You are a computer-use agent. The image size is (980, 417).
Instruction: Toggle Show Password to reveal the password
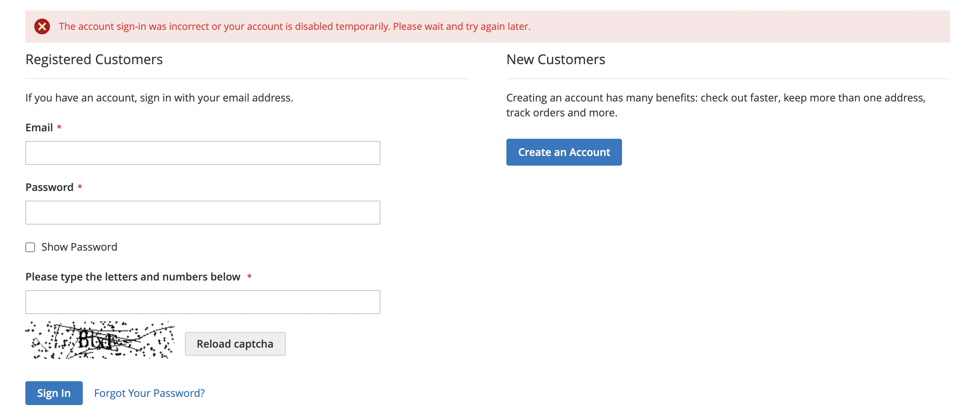point(30,247)
